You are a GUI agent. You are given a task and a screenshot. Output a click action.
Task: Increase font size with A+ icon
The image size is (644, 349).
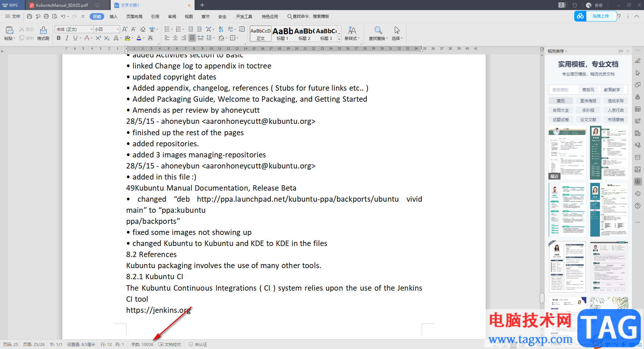(125, 29)
